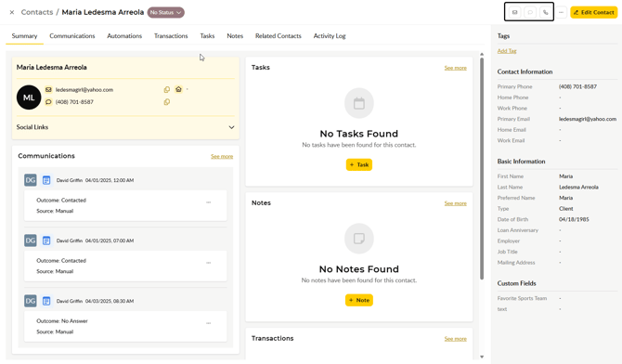Viewport: 622px width, 364px height.
Task: Click the Contact Information heading
Action: pyautogui.click(x=525, y=71)
